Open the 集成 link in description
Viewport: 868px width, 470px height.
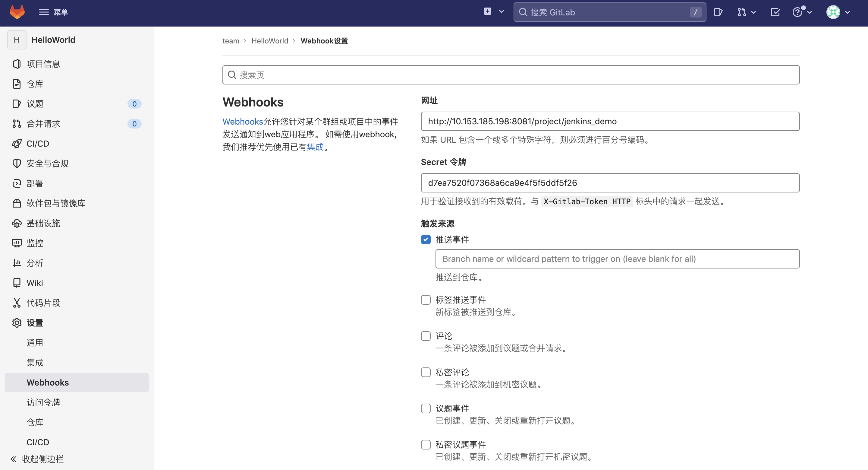(x=315, y=147)
